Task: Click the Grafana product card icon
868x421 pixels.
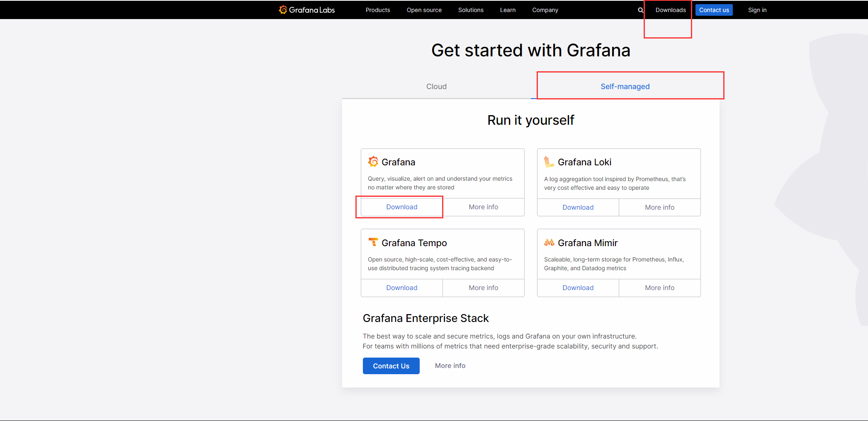Action: (x=373, y=162)
